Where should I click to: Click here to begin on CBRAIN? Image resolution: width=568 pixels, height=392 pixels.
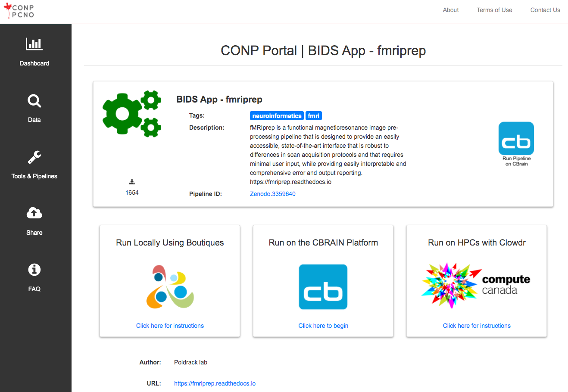(323, 326)
